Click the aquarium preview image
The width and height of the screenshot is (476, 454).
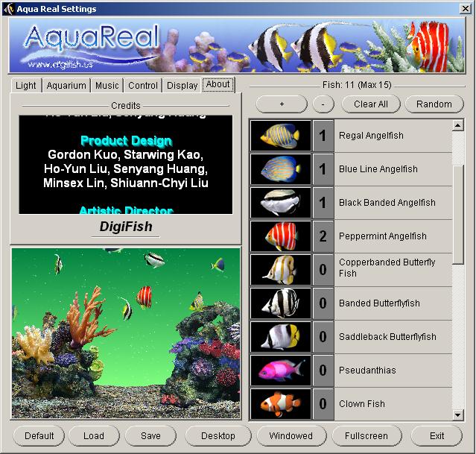pos(126,333)
